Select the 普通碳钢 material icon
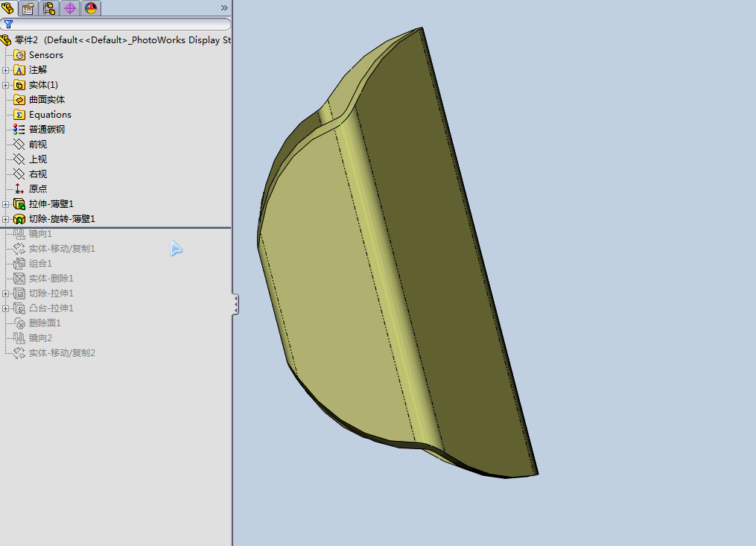The image size is (756, 546). (x=19, y=130)
